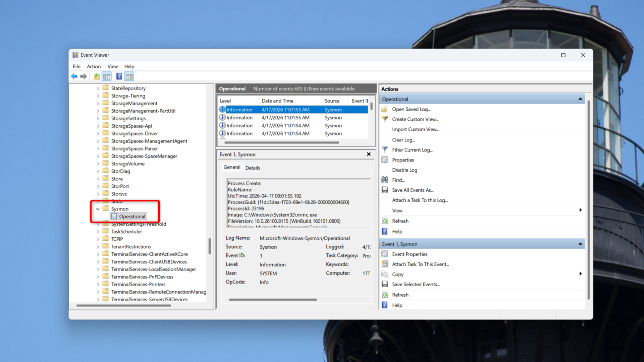The width and height of the screenshot is (644, 362).
Task: Switch to the Details tab
Action: point(253,168)
